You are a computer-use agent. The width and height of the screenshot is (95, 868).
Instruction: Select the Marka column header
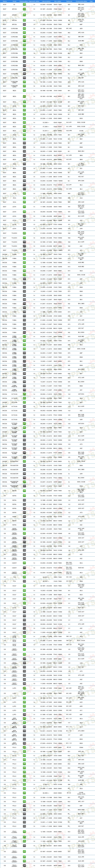[5, 1]
